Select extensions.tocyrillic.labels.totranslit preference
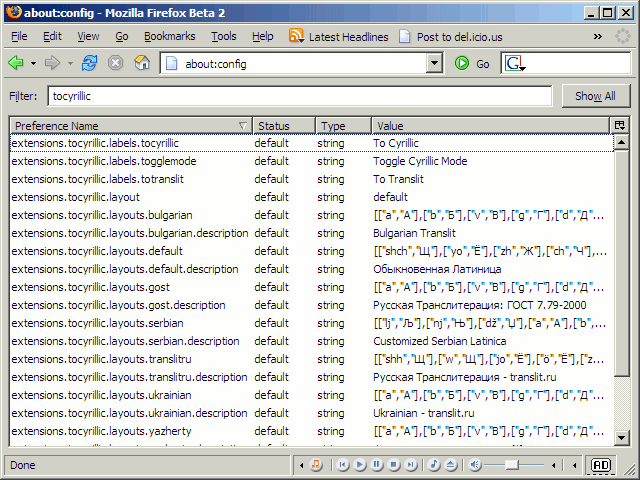The image size is (640, 480). point(312,179)
